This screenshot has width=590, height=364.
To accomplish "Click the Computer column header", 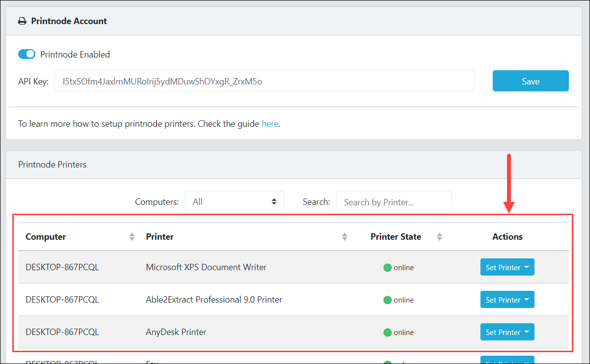I will tap(46, 237).
